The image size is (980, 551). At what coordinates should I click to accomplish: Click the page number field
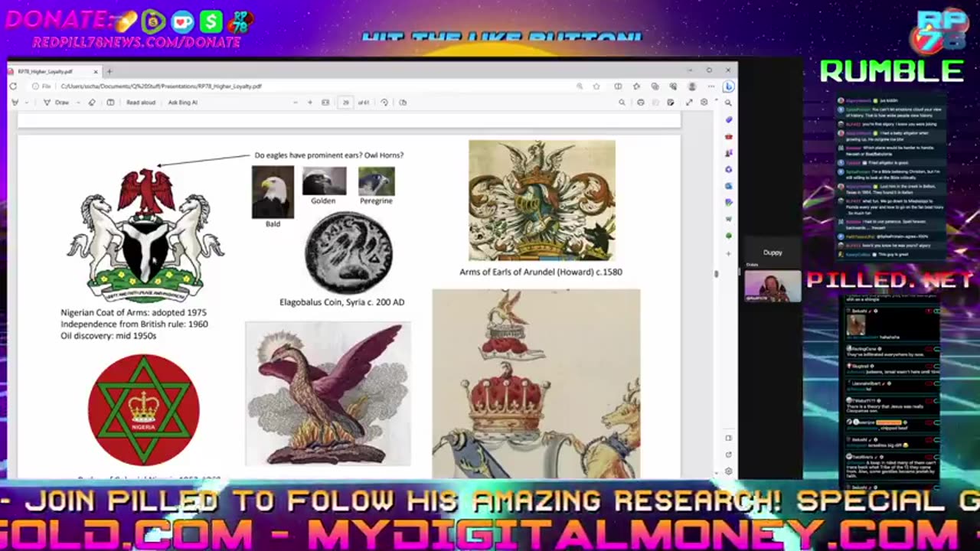(346, 103)
